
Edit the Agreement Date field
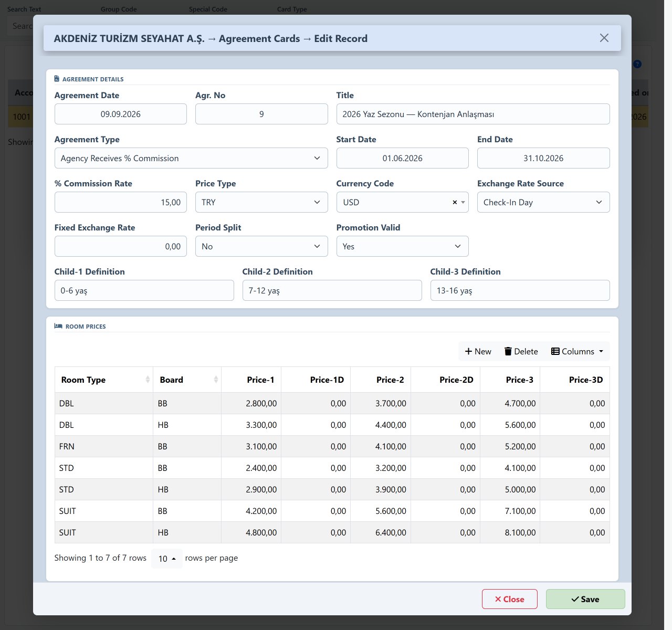click(121, 114)
